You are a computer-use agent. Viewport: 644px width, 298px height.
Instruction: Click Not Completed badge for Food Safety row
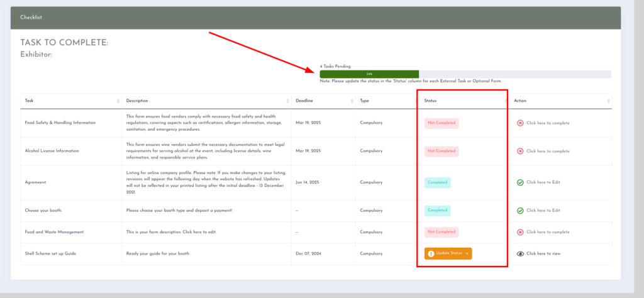tap(441, 123)
